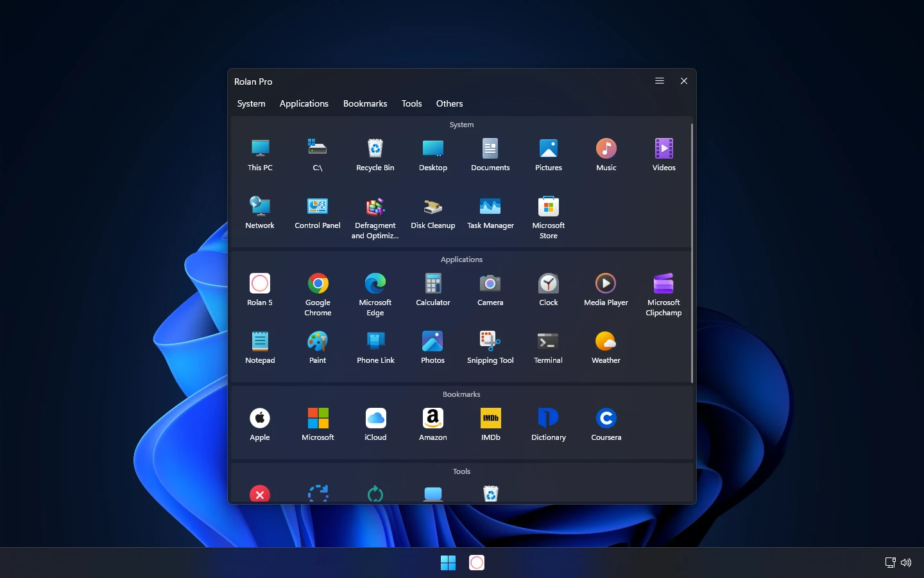
Task: Switch to the Applications tab
Action: point(304,103)
